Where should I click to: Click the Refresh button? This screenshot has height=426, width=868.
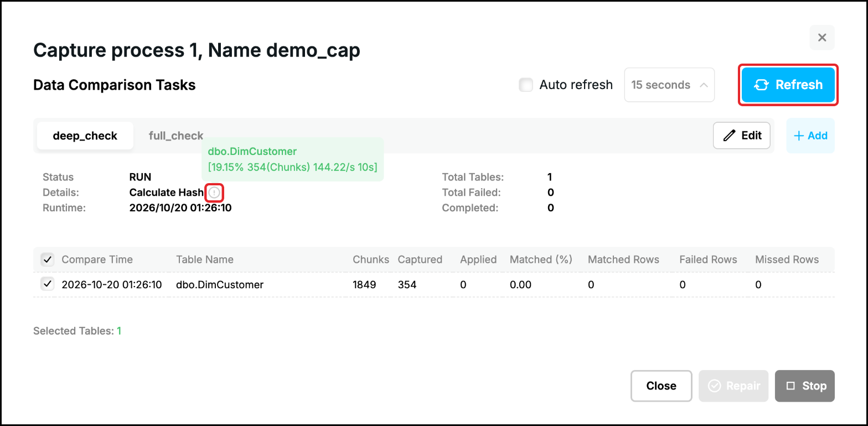[788, 85]
